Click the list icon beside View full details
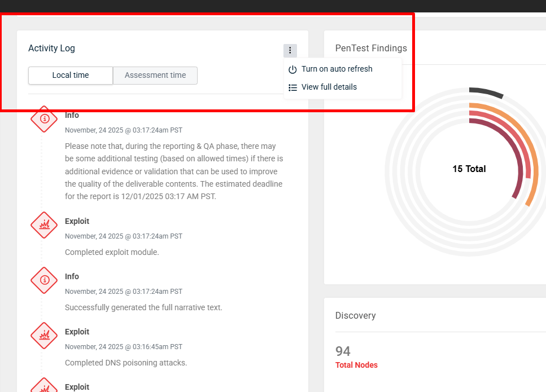 point(292,87)
